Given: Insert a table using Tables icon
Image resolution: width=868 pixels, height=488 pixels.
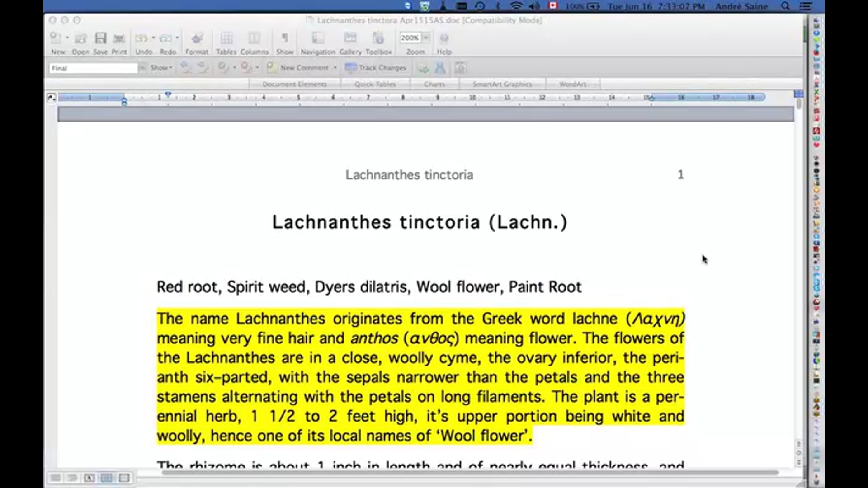Looking at the screenshot, I should tap(226, 39).
